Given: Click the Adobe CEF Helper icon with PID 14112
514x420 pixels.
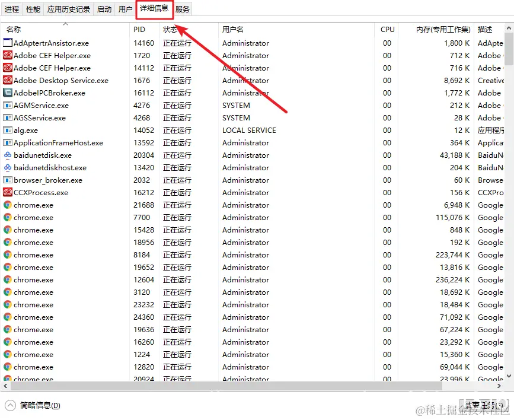Looking at the screenshot, I should pyautogui.click(x=8, y=68).
